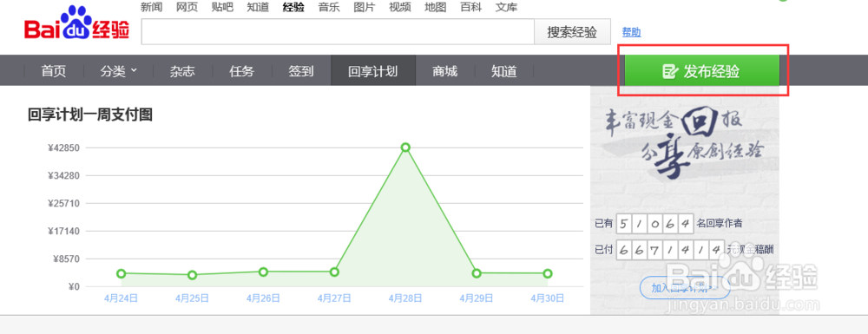Click the ¥42850 axis label
This screenshot has width=868, height=334.
click(x=63, y=147)
